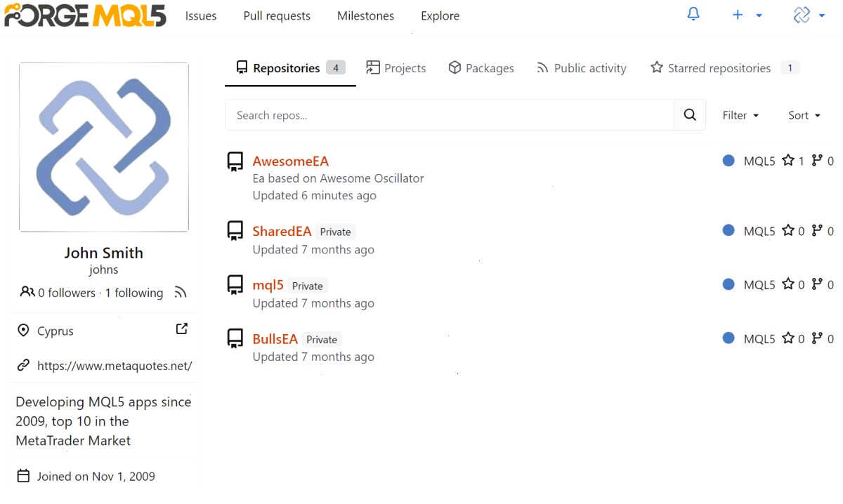This screenshot has width=843, height=504.
Task: Open the mql5 repository
Action: 268,285
